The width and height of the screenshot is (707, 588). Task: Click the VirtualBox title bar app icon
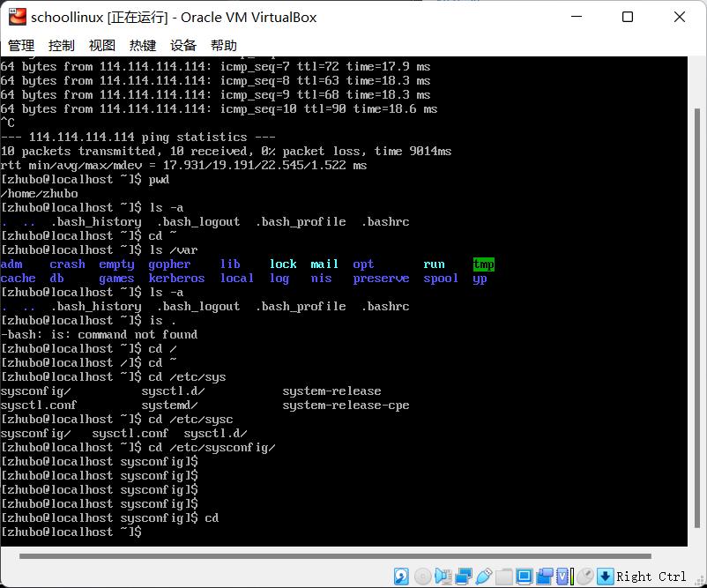pyautogui.click(x=18, y=17)
